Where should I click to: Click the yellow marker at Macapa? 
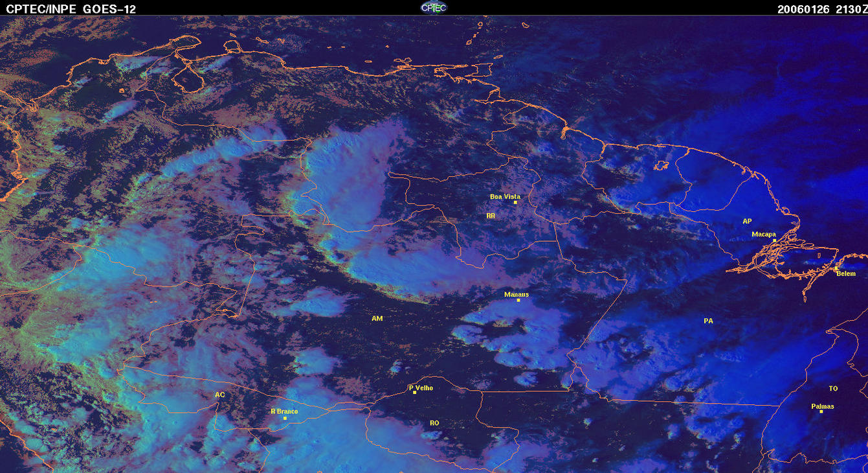point(774,240)
